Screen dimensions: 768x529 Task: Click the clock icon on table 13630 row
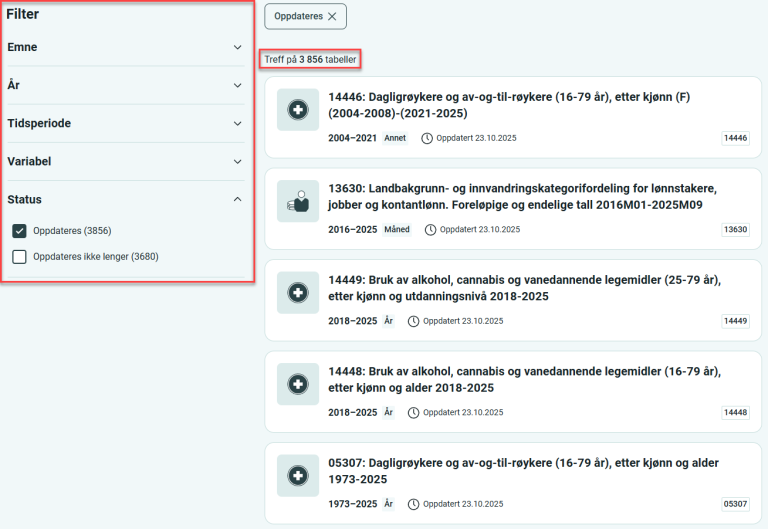coord(431,230)
